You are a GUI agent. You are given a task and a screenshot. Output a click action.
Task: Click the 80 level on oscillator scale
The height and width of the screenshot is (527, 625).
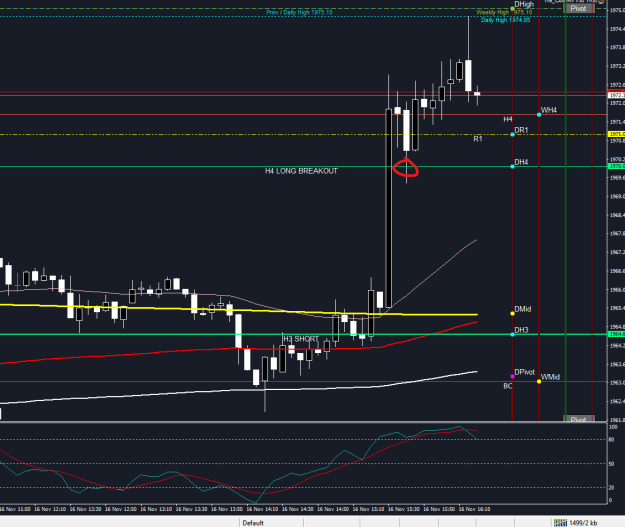(x=612, y=440)
